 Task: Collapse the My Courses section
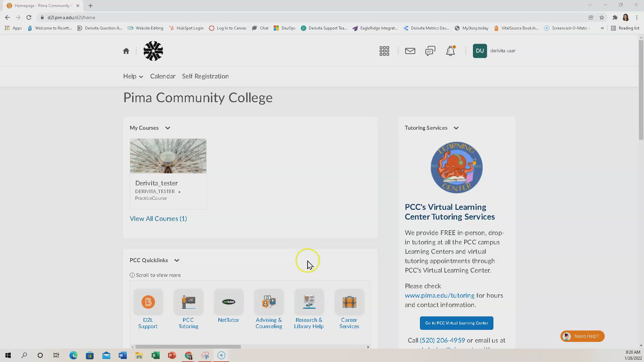point(167,128)
